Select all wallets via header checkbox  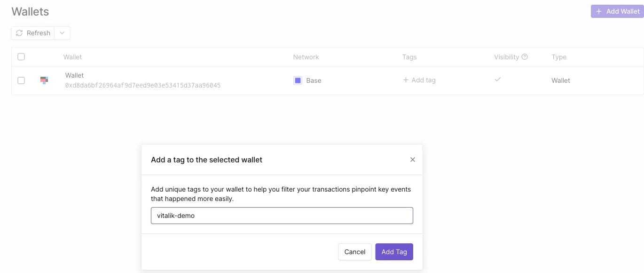click(x=21, y=57)
